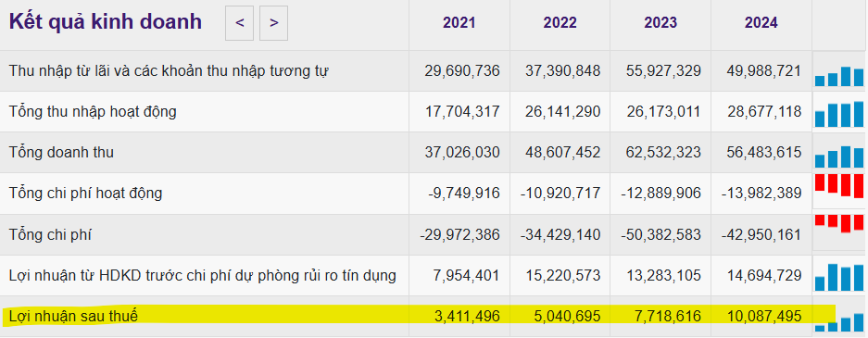This screenshot has height=338, width=868.
Task: Select the 2024 column header
Action: point(761,22)
